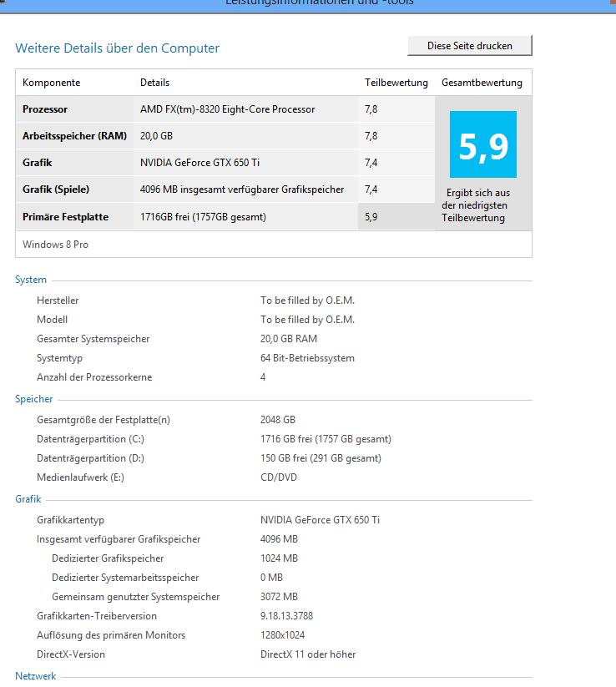
Task: Select "Dedizierter Systemarbeitsspeicher" label
Action: point(125,578)
